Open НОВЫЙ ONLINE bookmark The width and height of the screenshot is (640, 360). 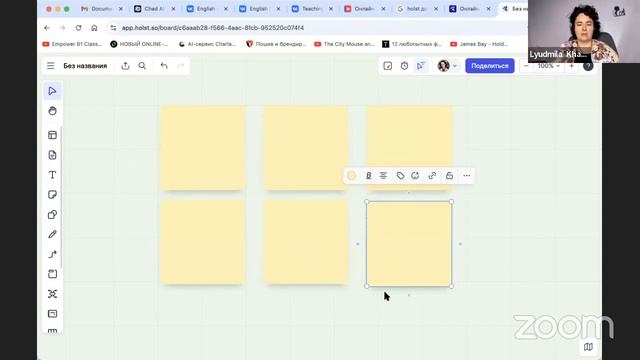140,44
